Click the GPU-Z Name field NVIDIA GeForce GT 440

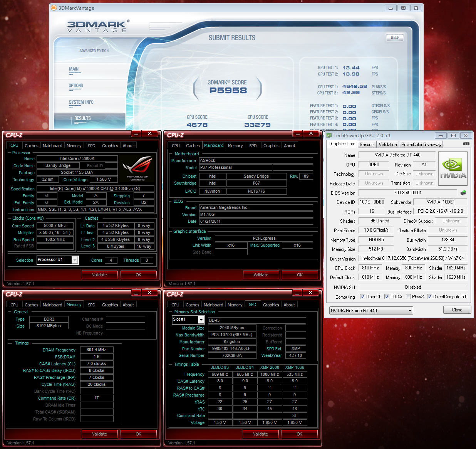click(x=397, y=155)
